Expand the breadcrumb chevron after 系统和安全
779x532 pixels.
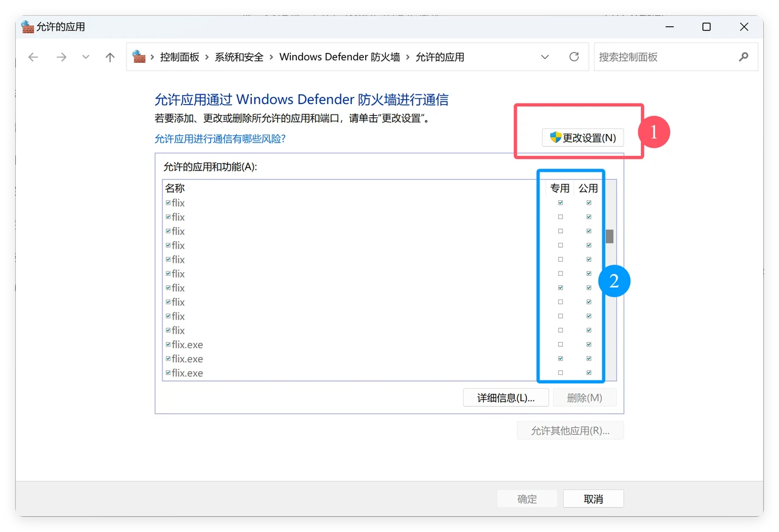click(x=271, y=57)
